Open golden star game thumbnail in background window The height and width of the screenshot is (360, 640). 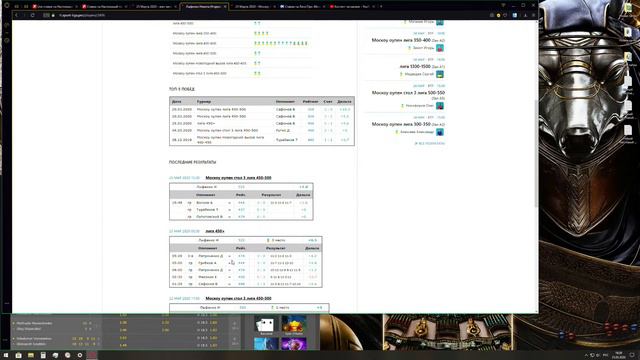point(294,324)
